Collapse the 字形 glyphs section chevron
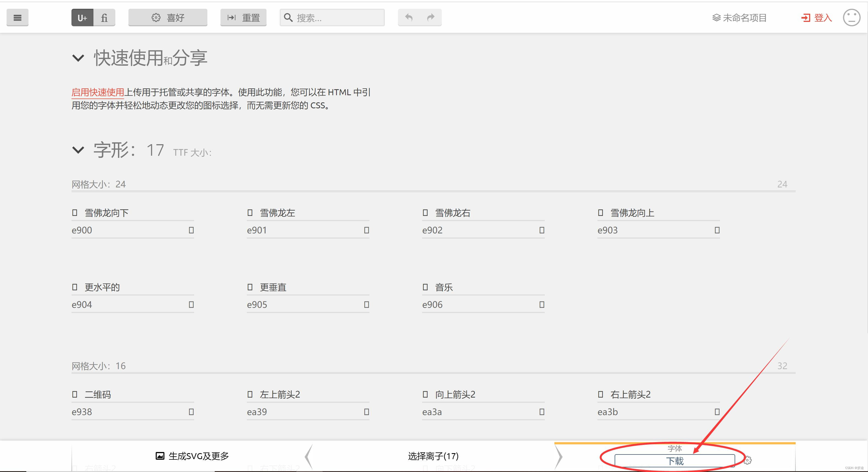Image resolution: width=868 pixels, height=472 pixels. [78, 150]
